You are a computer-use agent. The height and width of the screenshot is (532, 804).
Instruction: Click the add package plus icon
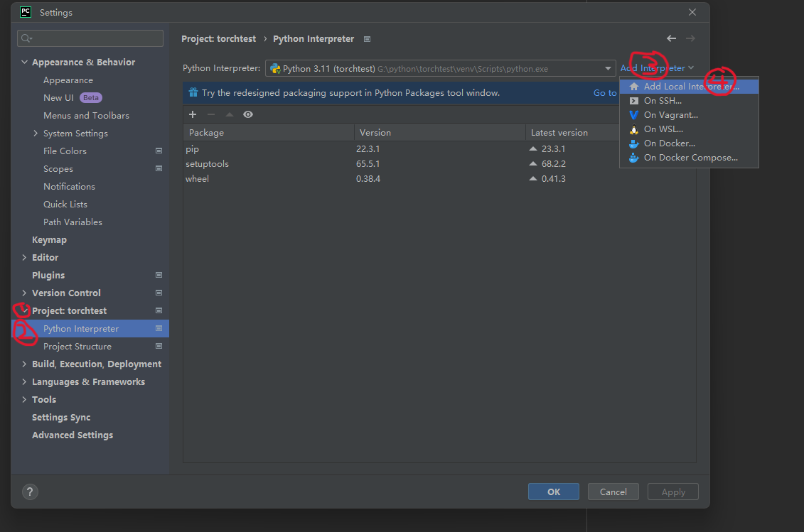pyautogui.click(x=193, y=114)
